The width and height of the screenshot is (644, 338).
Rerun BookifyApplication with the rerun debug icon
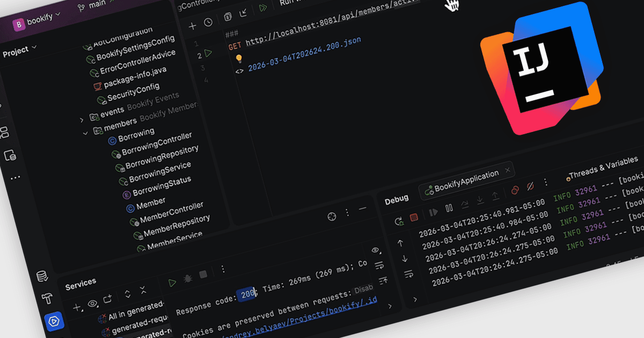tap(398, 221)
